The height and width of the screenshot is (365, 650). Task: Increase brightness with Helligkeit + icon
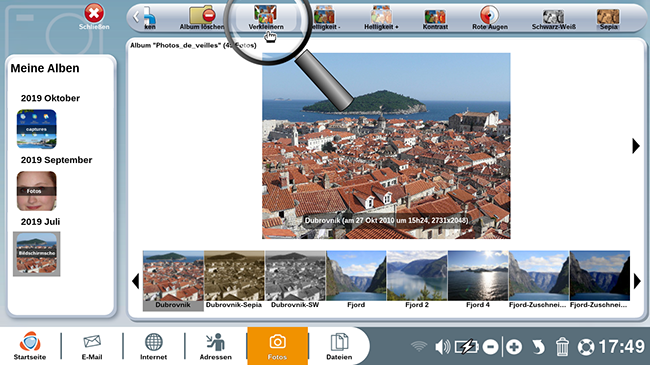coord(381,17)
